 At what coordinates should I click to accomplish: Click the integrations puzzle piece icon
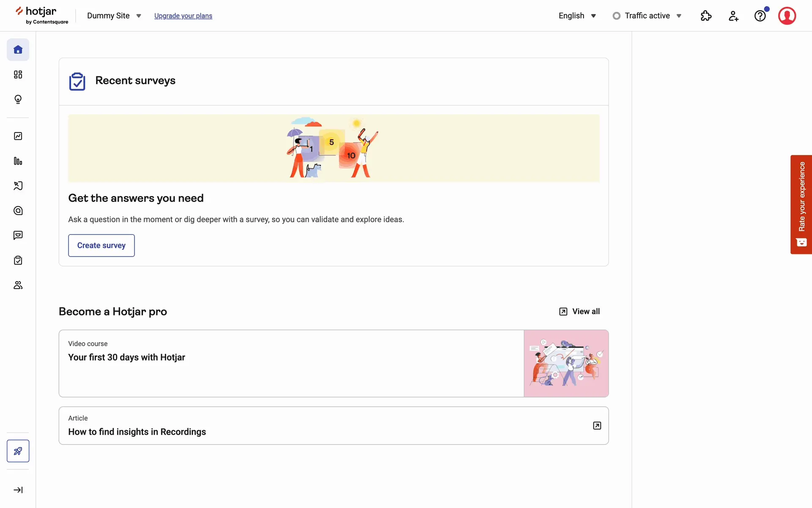706,16
